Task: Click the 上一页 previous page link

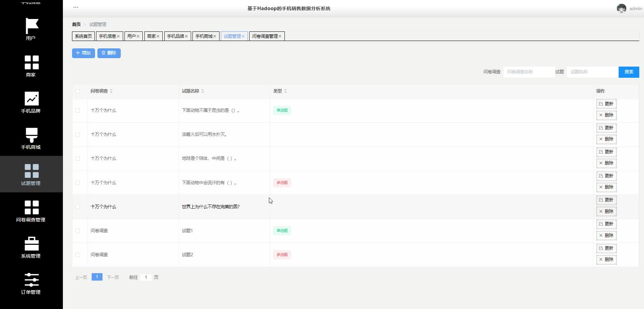Action: 81,277
